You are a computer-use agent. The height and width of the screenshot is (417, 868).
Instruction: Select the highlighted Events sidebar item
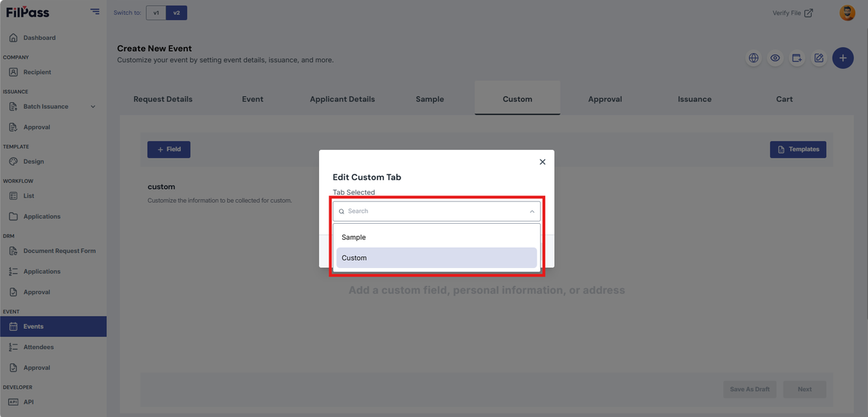(x=53, y=327)
